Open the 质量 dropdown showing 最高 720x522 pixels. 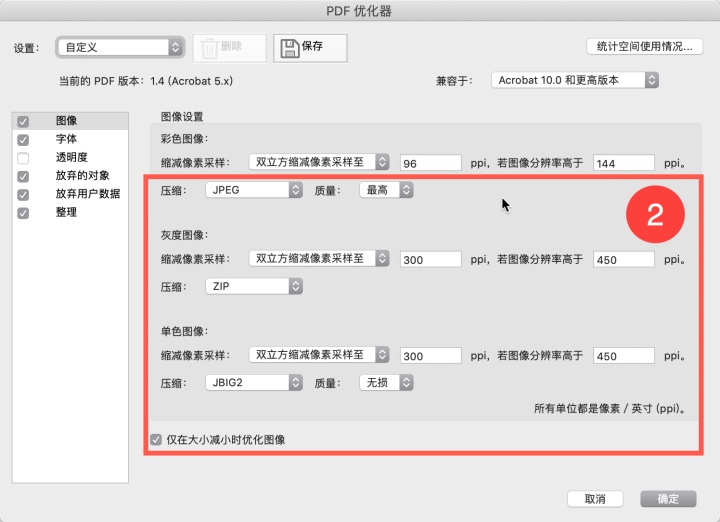coord(386,190)
